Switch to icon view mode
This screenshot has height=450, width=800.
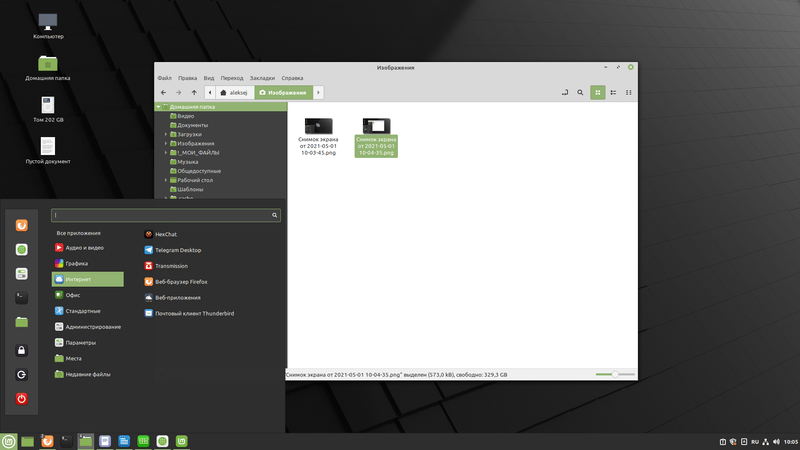tap(597, 92)
